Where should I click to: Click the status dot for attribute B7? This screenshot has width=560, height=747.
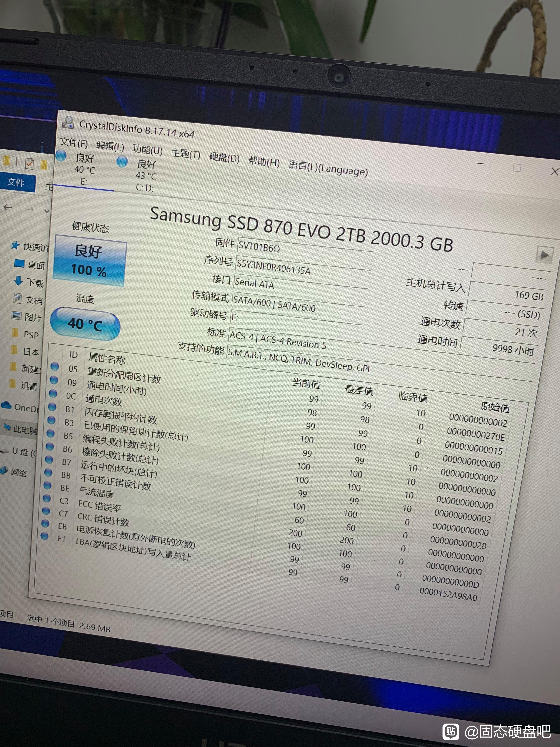point(49,459)
